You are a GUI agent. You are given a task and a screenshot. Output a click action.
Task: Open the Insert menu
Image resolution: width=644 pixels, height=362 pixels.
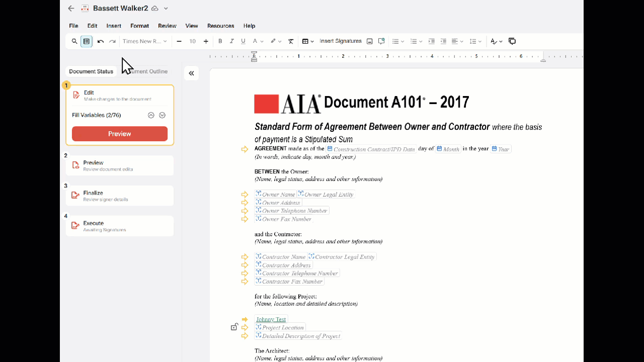114,26
